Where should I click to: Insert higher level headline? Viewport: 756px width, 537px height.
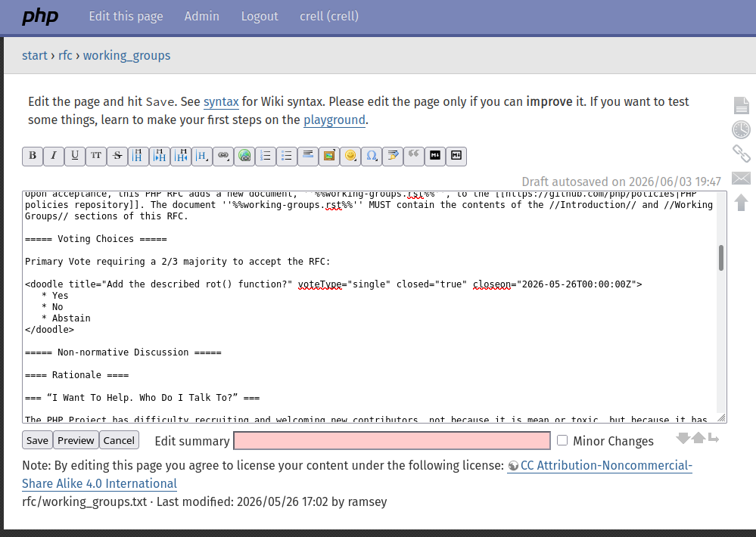pyautogui.click(x=181, y=156)
